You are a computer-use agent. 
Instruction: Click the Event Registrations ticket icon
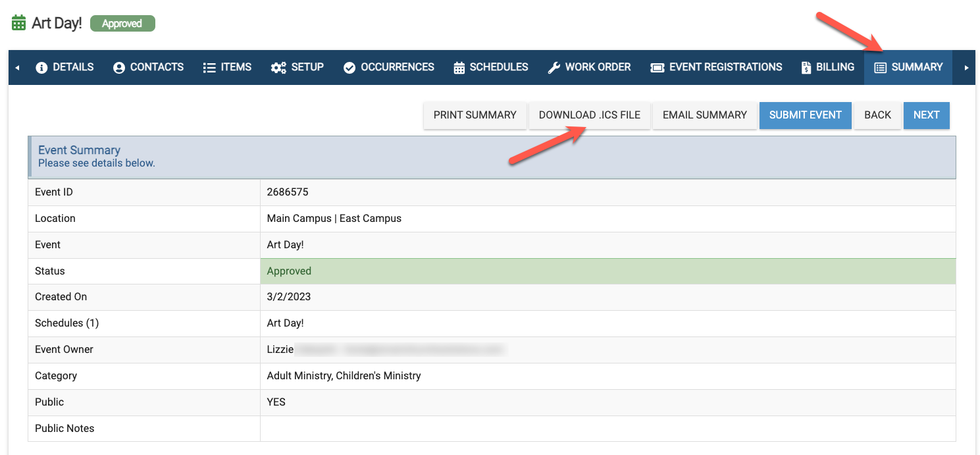[x=657, y=68]
